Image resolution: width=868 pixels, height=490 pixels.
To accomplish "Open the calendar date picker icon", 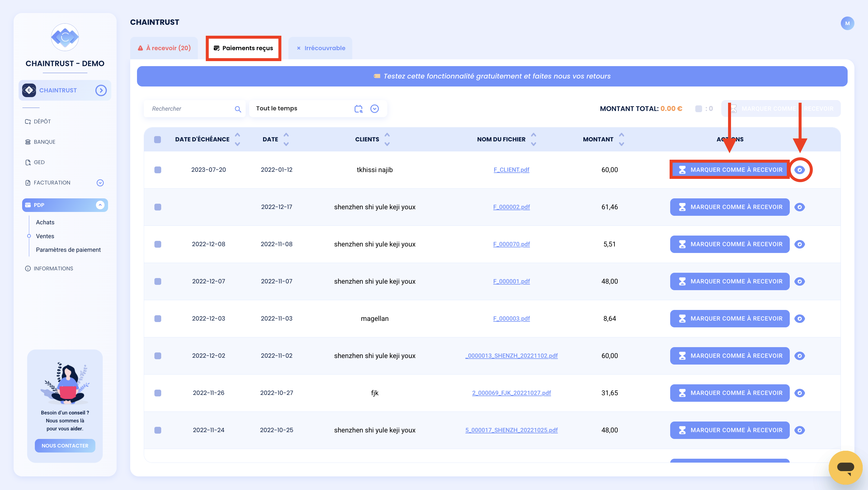I will click(358, 109).
